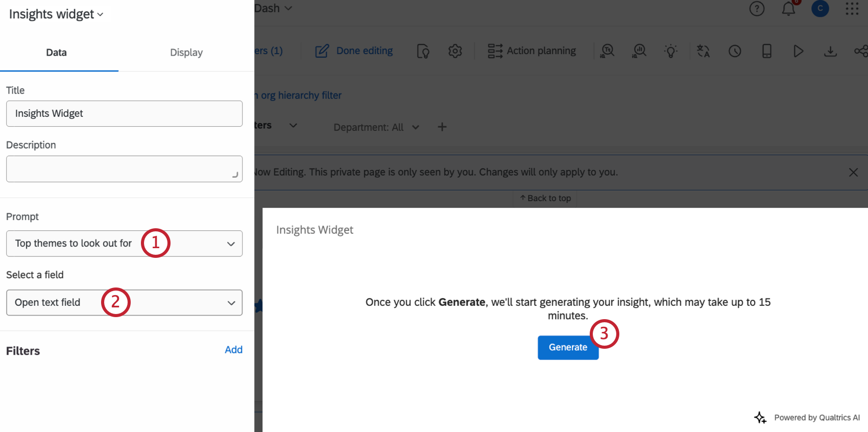
Task: Open the Insights widget type dropdown
Action: (x=56, y=14)
